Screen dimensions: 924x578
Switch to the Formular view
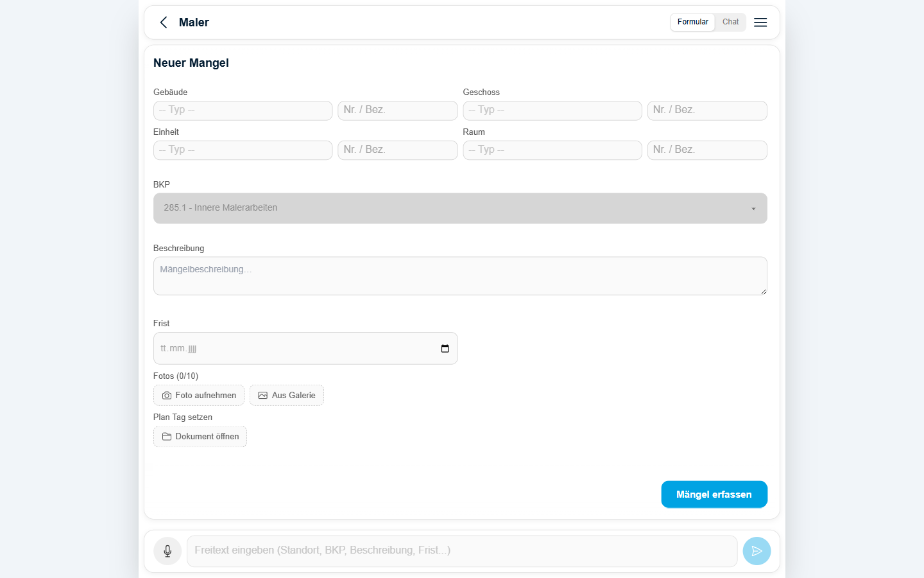pyautogui.click(x=692, y=22)
